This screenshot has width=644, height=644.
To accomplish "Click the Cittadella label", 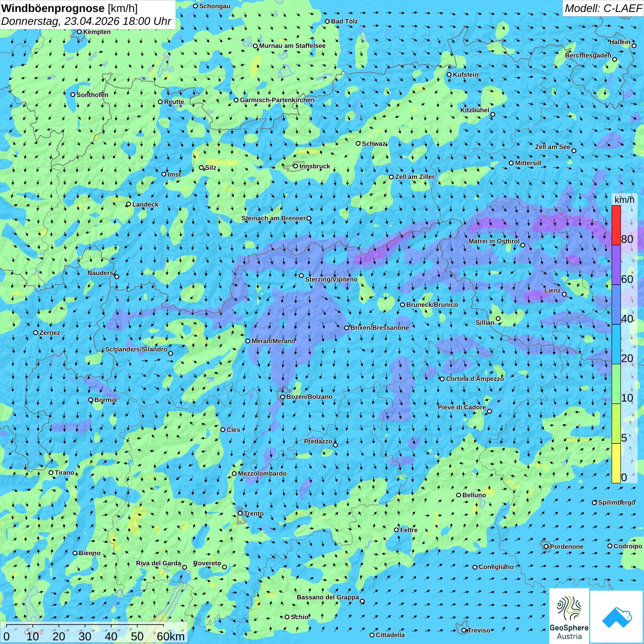I will 390,635.
